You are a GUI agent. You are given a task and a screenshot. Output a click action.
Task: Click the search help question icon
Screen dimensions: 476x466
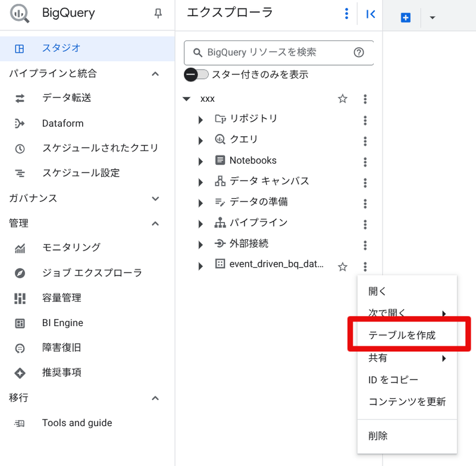point(359,52)
